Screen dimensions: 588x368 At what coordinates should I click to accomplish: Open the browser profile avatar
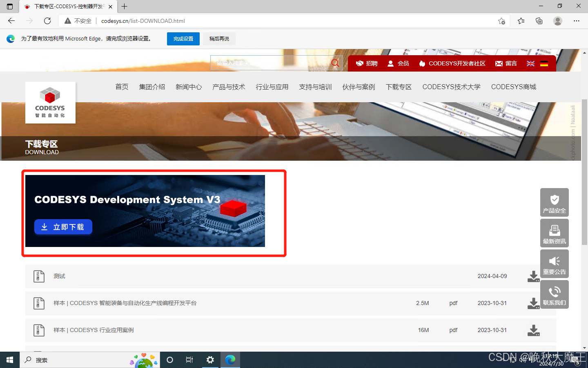558,21
